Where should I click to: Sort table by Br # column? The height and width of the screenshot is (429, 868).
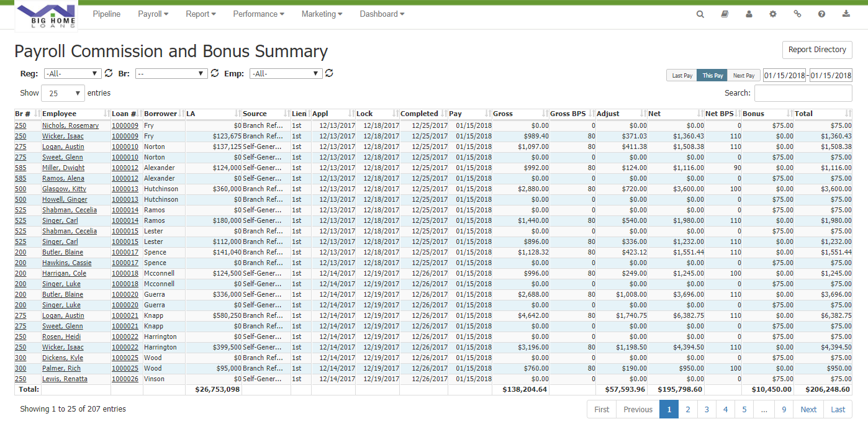click(x=27, y=114)
